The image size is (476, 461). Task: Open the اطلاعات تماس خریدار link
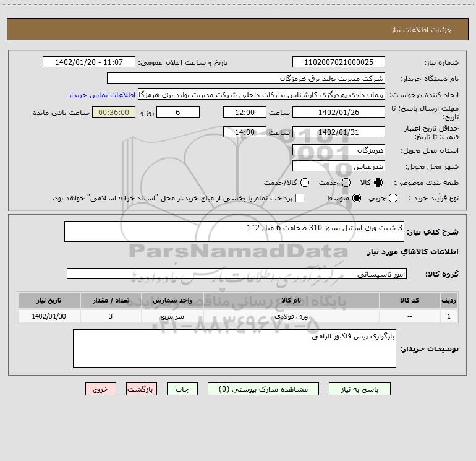coord(102,95)
